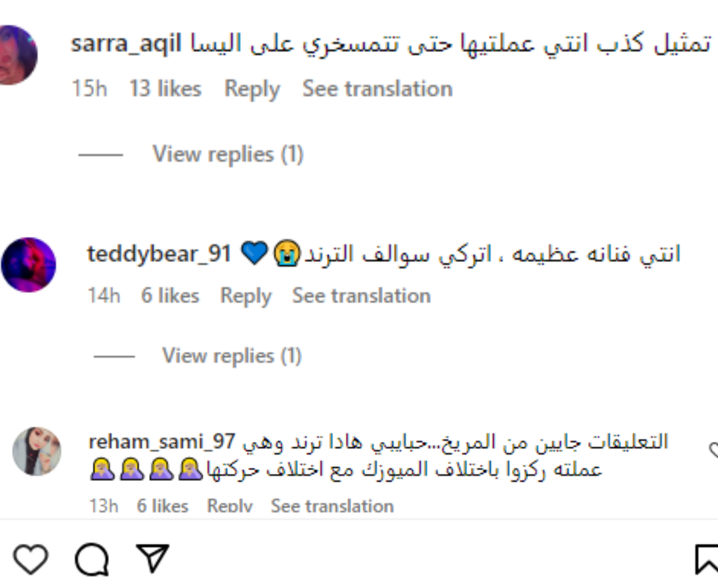
Task: Reply to teddybear_91's comment
Action: pyautogui.click(x=246, y=295)
